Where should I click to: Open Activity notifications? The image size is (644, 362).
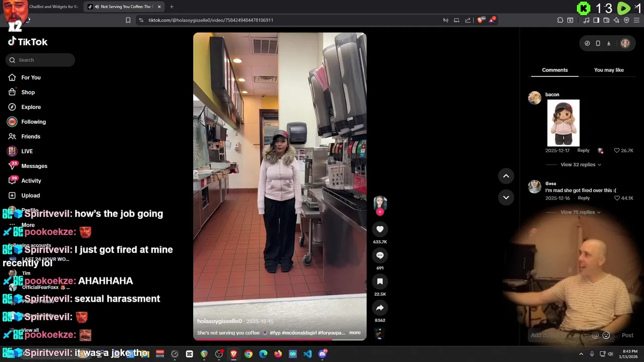click(24, 180)
